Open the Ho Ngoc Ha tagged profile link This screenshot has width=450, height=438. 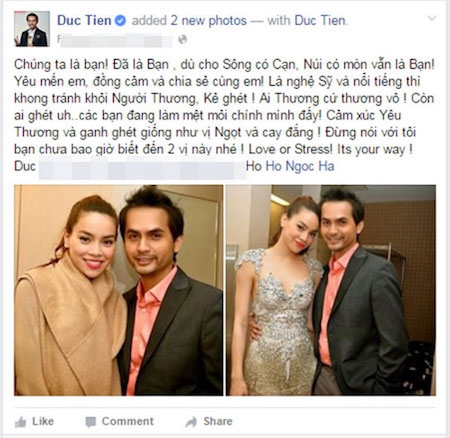tap(300, 166)
